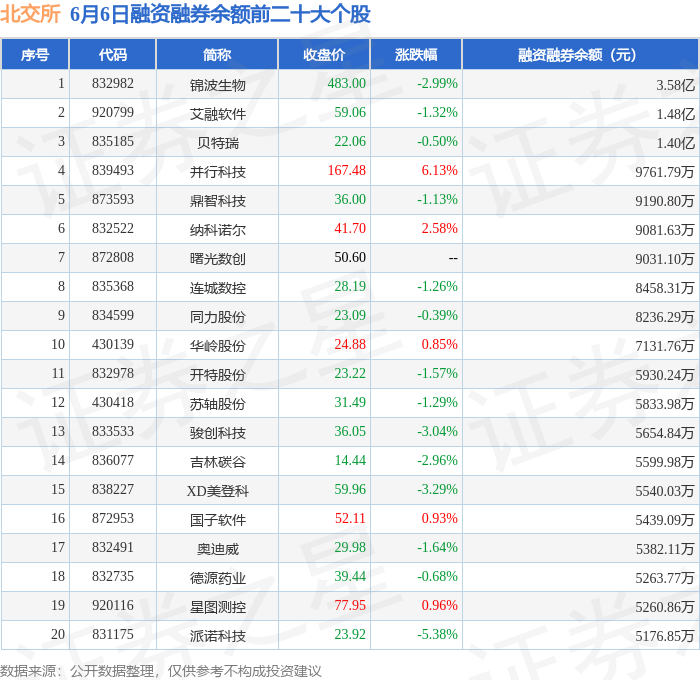Select stock name 并行科技
The width and height of the screenshot is (700, 680).
(217, 172)
